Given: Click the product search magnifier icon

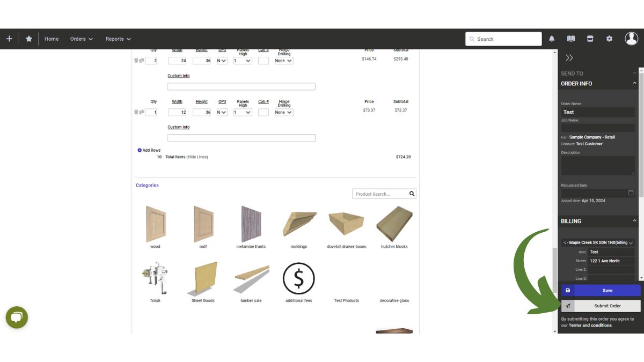Looking at the screenshot, I should (x=412, y=194).
